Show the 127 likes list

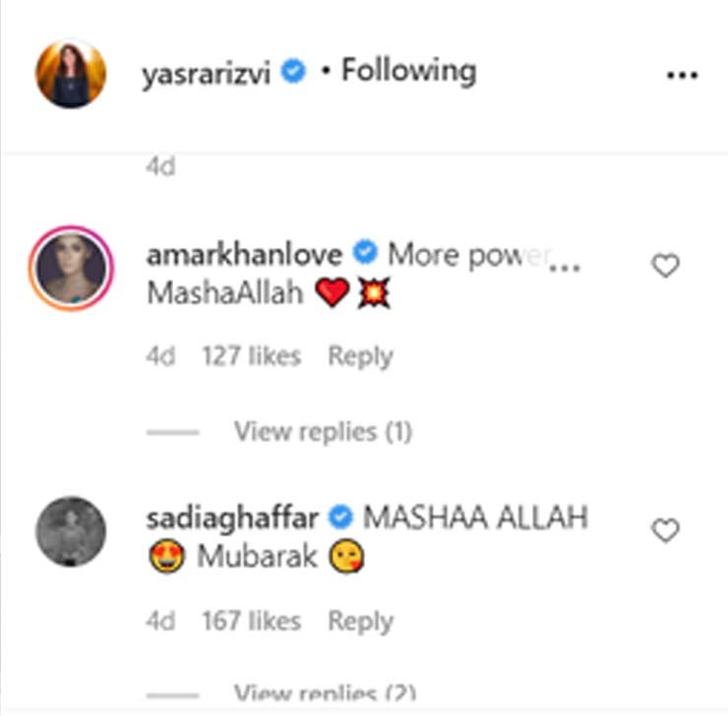252,356
